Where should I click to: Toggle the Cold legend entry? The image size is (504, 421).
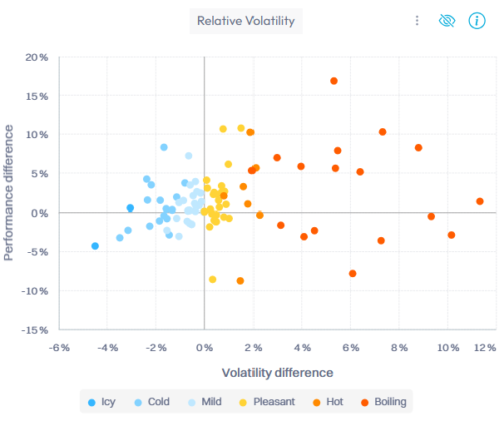[151, 402]
